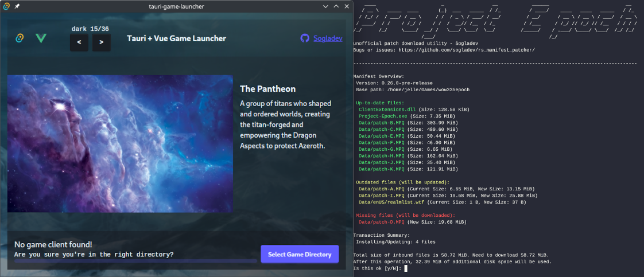Click the Tauri logo icon
Viewport: 644px width, 277px height.
tap(20, 38)
